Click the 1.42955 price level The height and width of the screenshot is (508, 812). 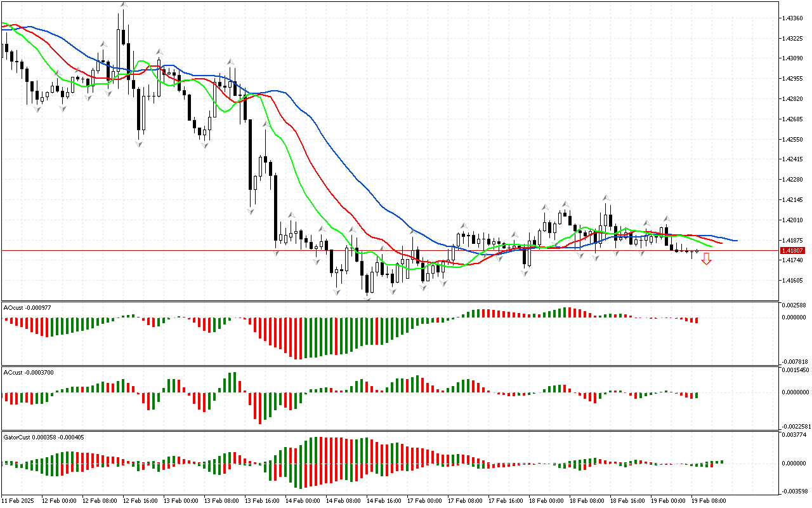[x=794, y=79]
